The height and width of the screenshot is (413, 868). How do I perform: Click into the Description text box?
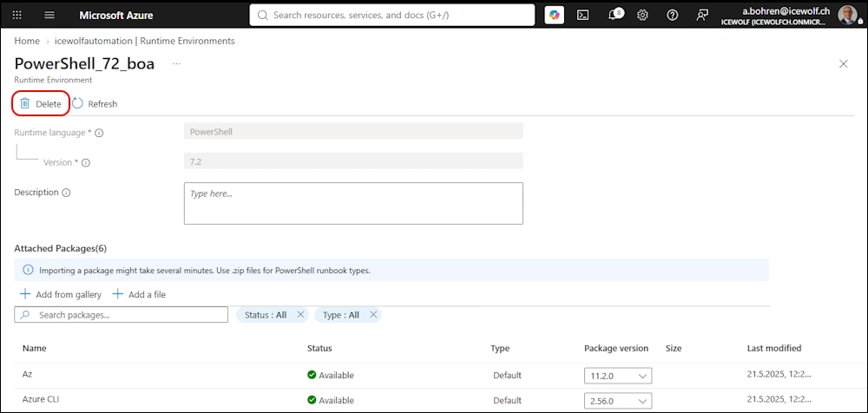coord(353,203)
